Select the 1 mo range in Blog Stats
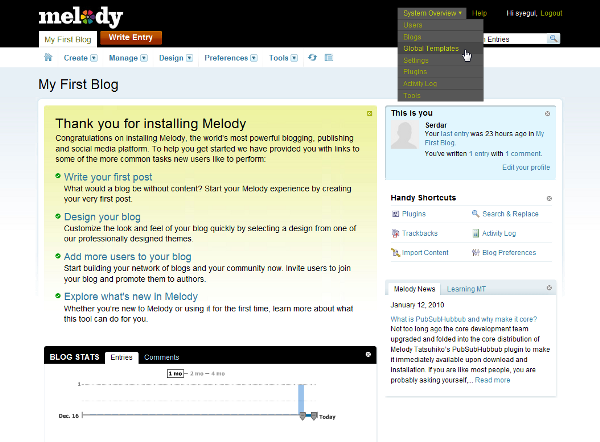The height and width of the screenshot is (442, 600). point(175,373)
